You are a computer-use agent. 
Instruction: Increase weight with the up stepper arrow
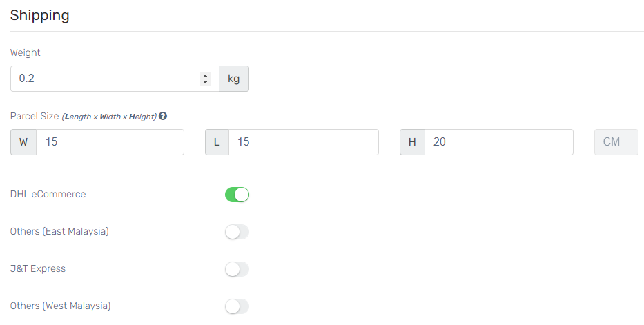coord(206,75)
